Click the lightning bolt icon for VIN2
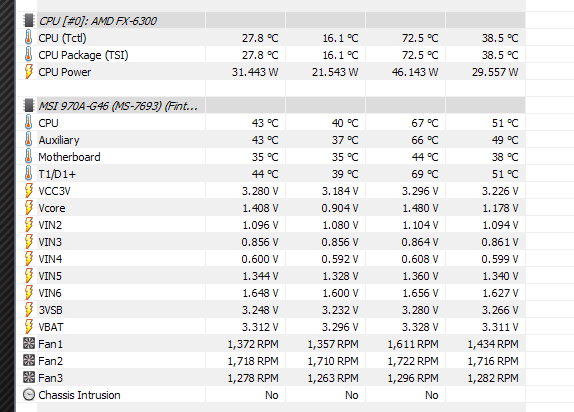The height and width of the screenshot is (412, 574). pos(29,224)
